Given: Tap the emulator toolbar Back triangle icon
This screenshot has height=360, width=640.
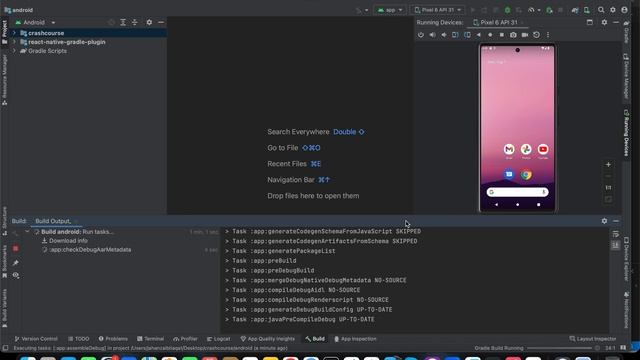Looking at the screenshot, I should pyautogui.click(x=478, y=35).
